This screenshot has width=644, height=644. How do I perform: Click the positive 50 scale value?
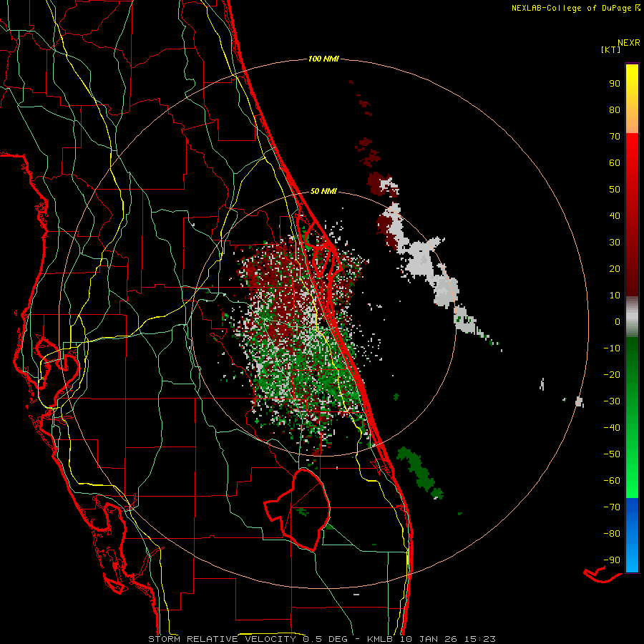(615, 190)
